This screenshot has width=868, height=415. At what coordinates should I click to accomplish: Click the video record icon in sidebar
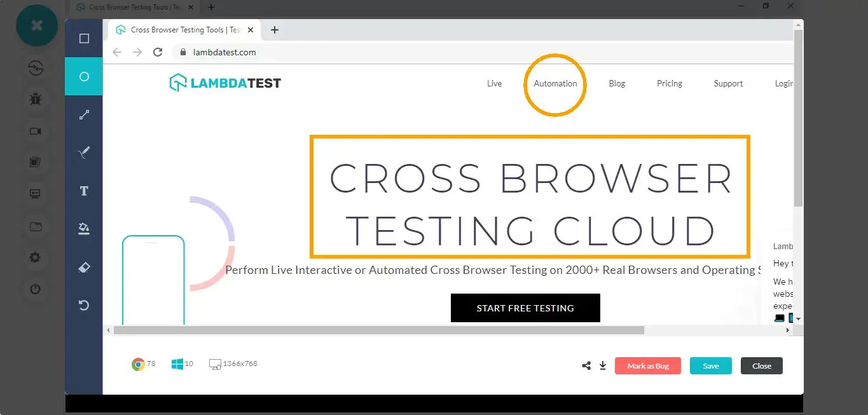[x=36, y=131]
